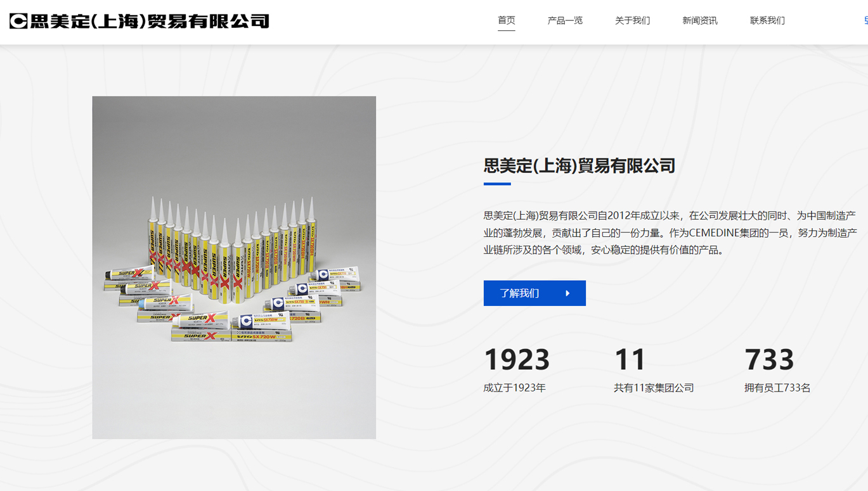Click the 拥有员工733名 caption
Image resolution: width=868 pixels, height=491 pixels.
click(777, 388)
